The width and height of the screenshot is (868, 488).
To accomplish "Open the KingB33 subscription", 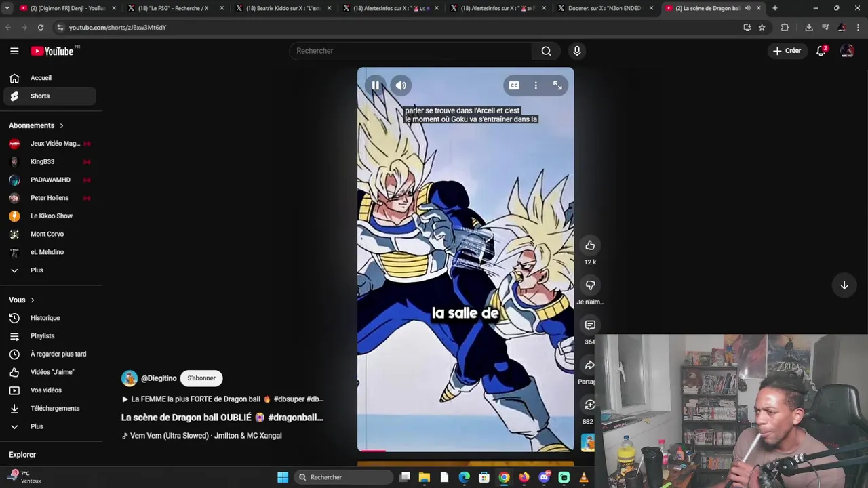I will 50,162.
